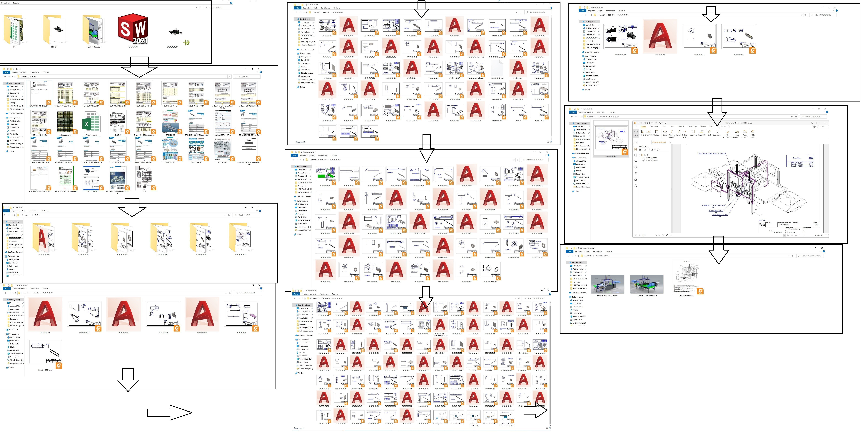Viewport: 868px width, 433px height.
Task: Click the Open file icon in Foxit title bar
Action: 641,123
